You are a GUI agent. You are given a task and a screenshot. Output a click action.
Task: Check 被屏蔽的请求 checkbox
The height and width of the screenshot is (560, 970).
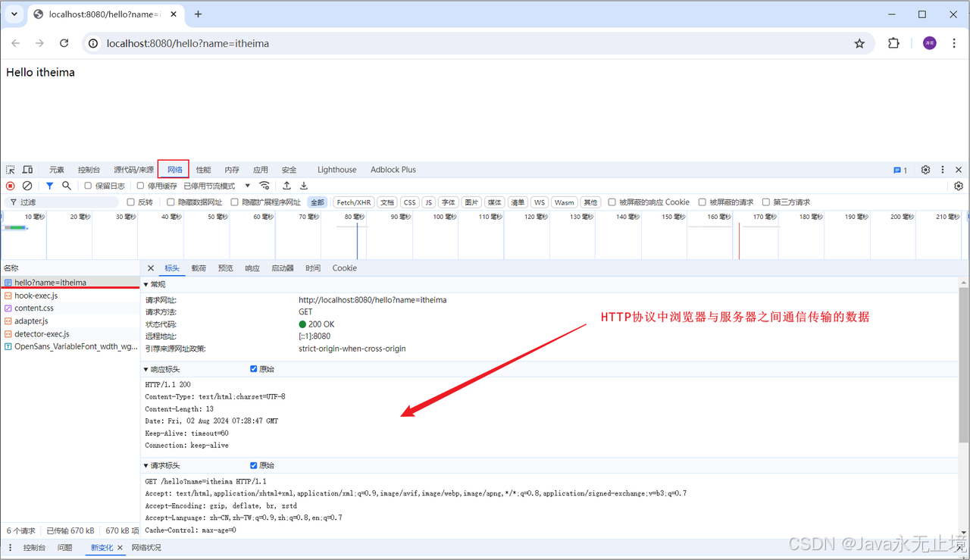click(702, 202)
